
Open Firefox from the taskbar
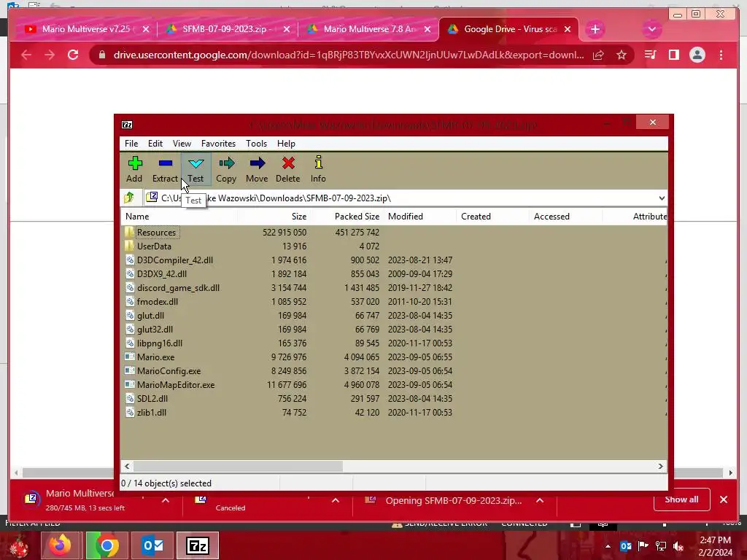pos(60,545)
